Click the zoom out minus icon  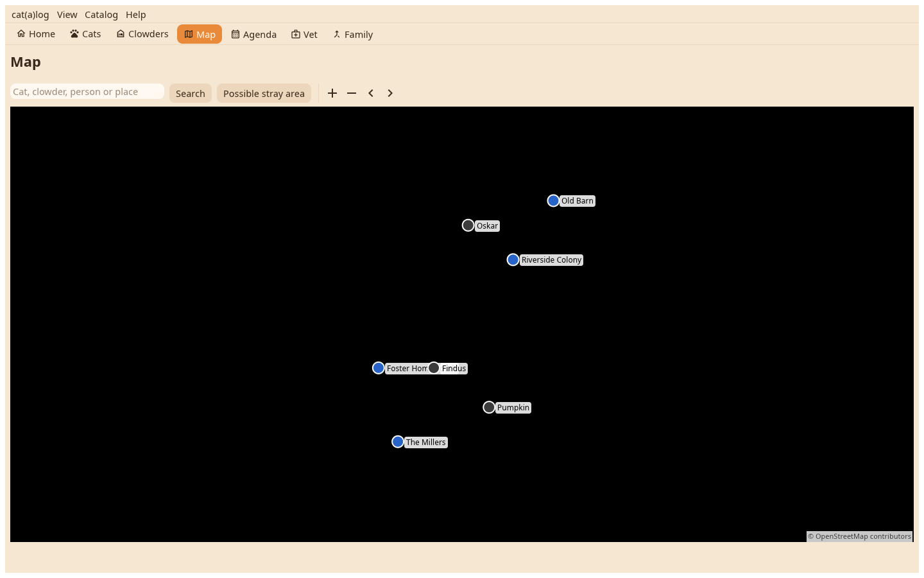click(x=352, y=93)
